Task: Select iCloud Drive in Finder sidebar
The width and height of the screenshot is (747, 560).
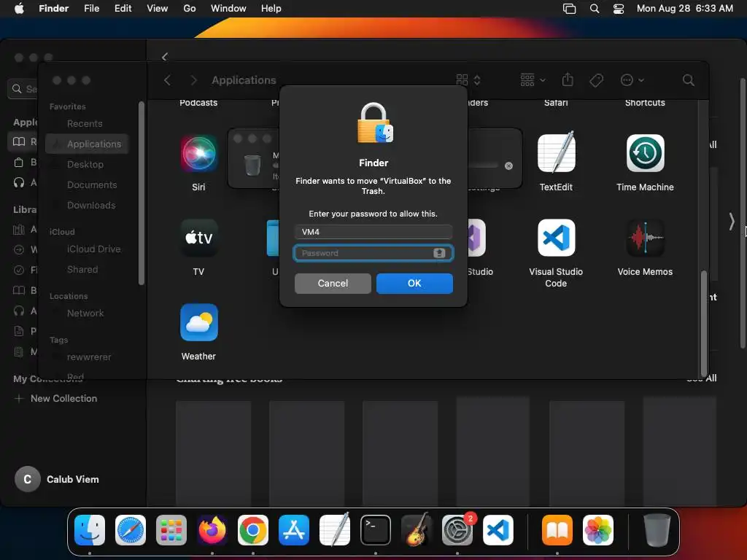Action: pyautogui.click(x=88, y=249)
